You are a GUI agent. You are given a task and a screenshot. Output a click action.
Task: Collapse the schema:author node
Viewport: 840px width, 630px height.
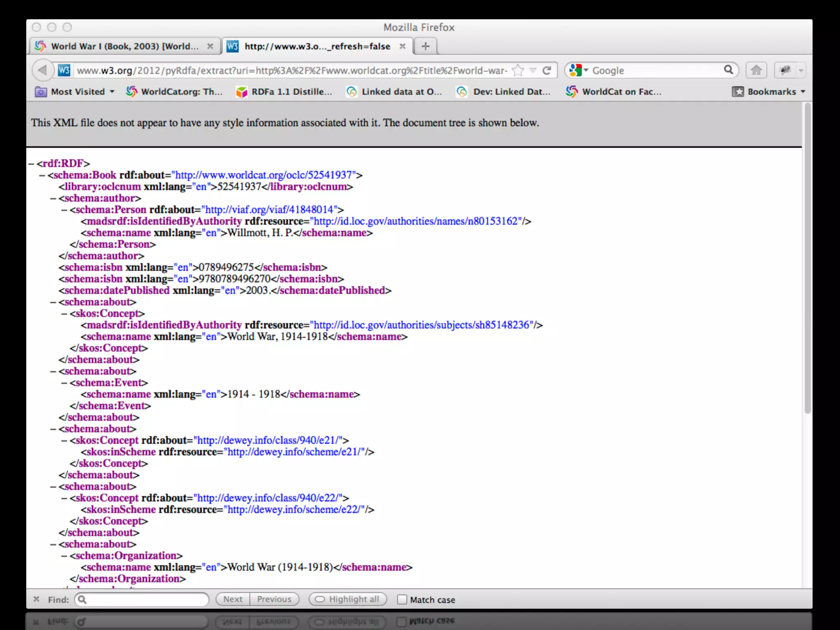click(53, 199)
